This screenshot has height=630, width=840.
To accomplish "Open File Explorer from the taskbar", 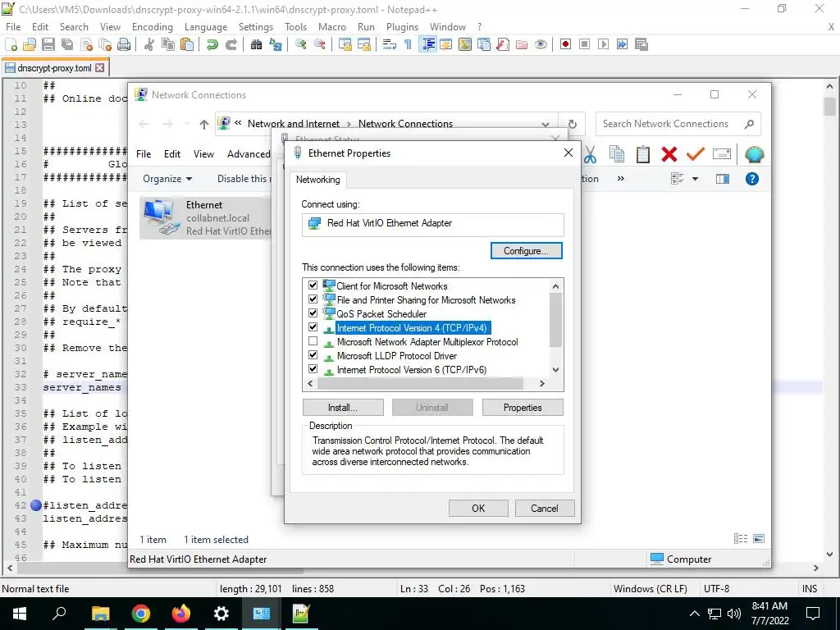I will [x=101, y=614].
